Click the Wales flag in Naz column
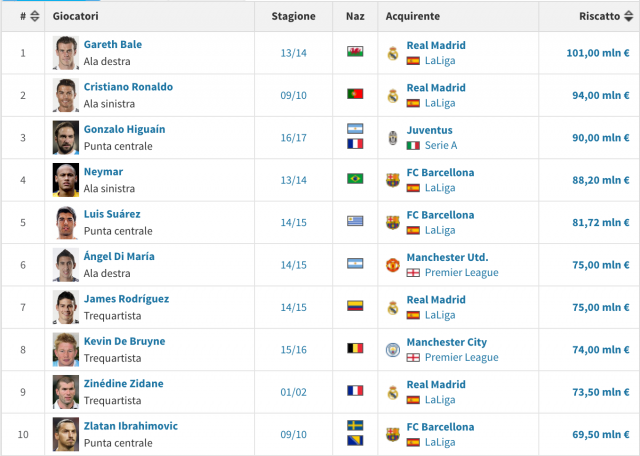The image size is (640, 456). (x=355, y=51)
